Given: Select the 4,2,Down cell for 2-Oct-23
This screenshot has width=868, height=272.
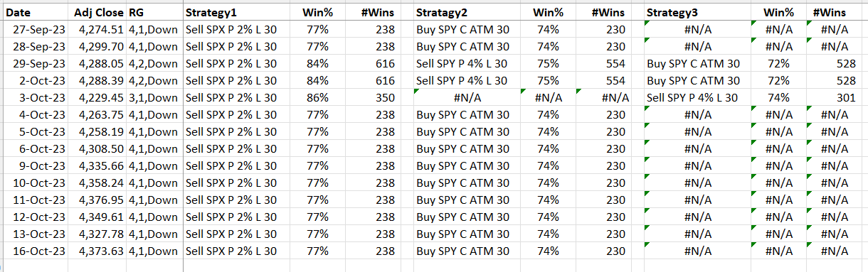Looking at the screenshot, I should 154,81.
